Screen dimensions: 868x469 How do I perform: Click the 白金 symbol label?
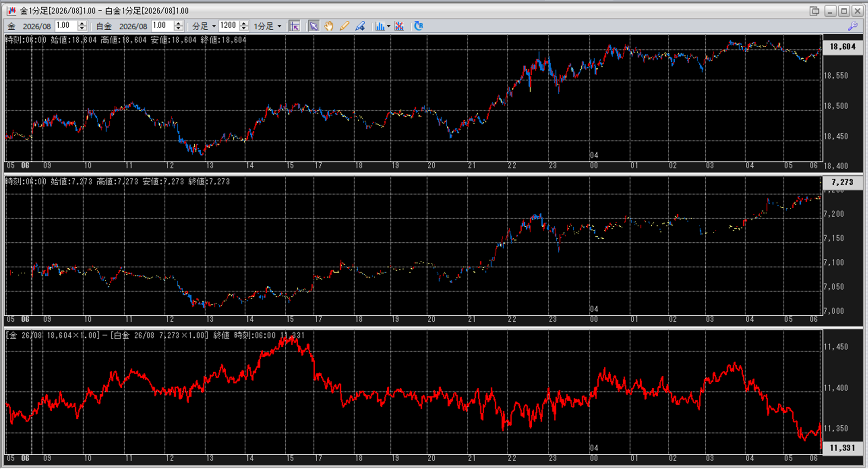[104, 26]
